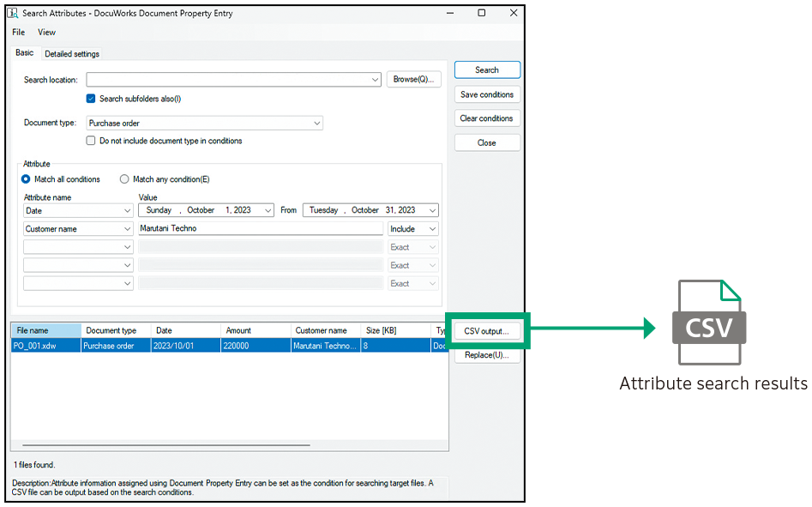
Task: Uncheck Search subfolders also
Action: click(x=91, y=99)
